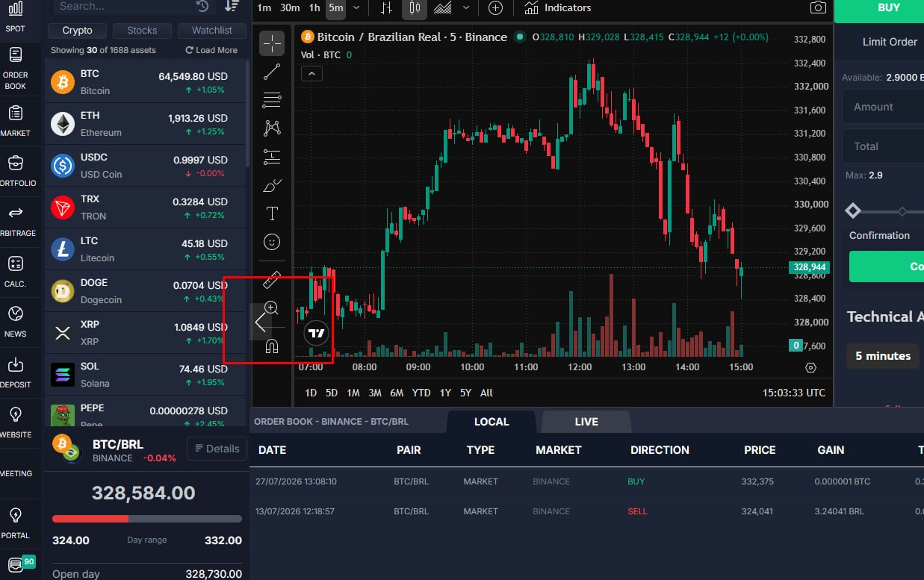
Task: Click the 5 minutes technical analysis chip
Action: (883, 356)
